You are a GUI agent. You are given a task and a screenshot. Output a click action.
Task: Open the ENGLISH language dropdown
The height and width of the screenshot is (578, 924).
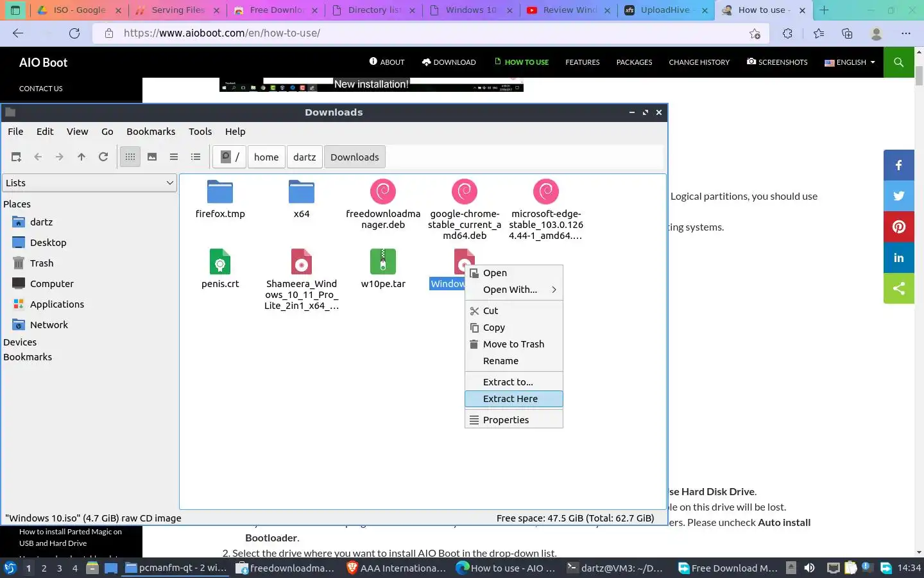click(850, 62)
